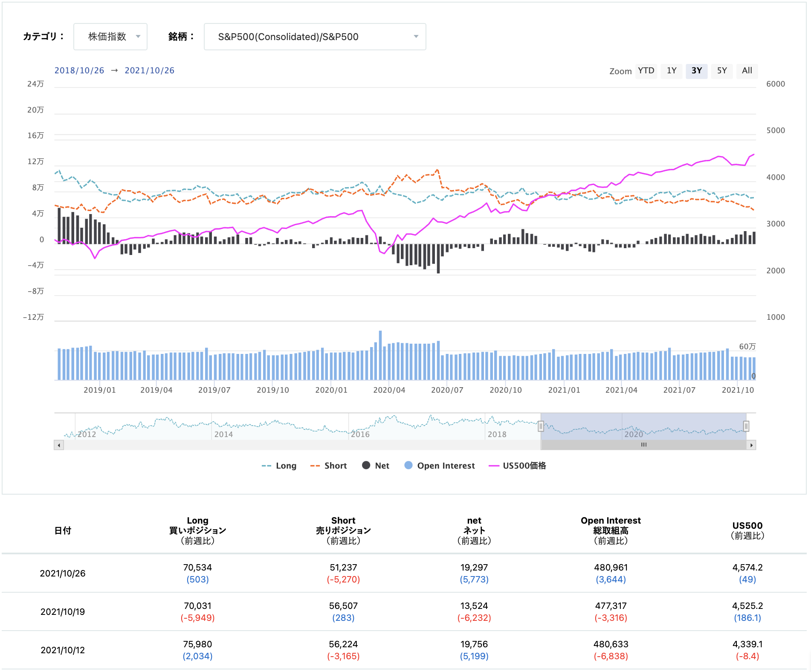Image resolution: width=811 pixels, height=672 pixels.
Task: Toggle the Open Interest series in legend
Action: [440, 466]
